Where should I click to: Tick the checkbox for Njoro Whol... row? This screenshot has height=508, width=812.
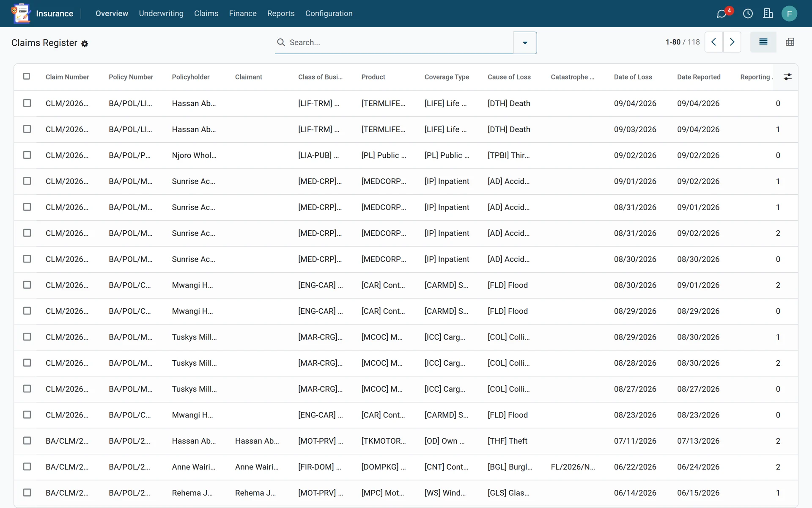click(x=27, y=155)
